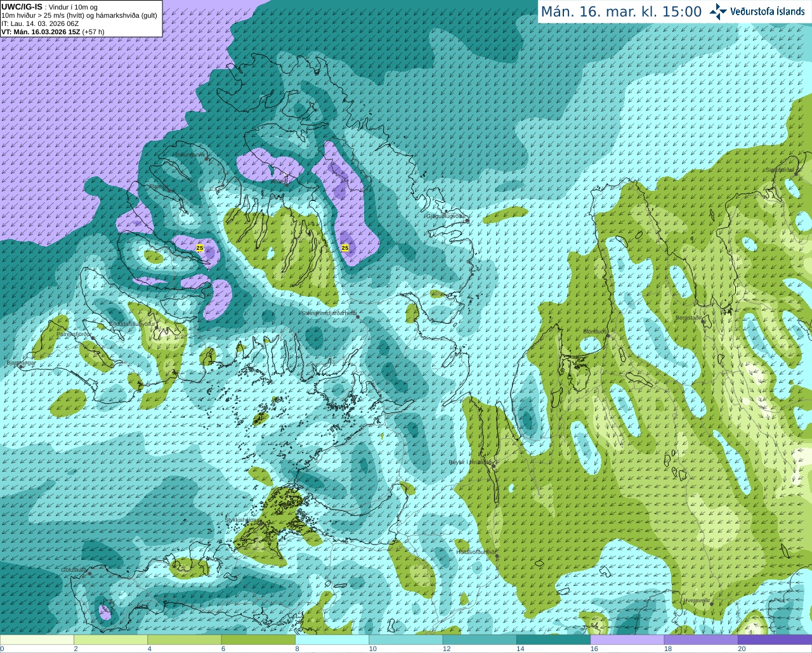Select the Bolungarvík station label
The height and width of the screenshot is (653, 812).
click(x=190, y=154)
